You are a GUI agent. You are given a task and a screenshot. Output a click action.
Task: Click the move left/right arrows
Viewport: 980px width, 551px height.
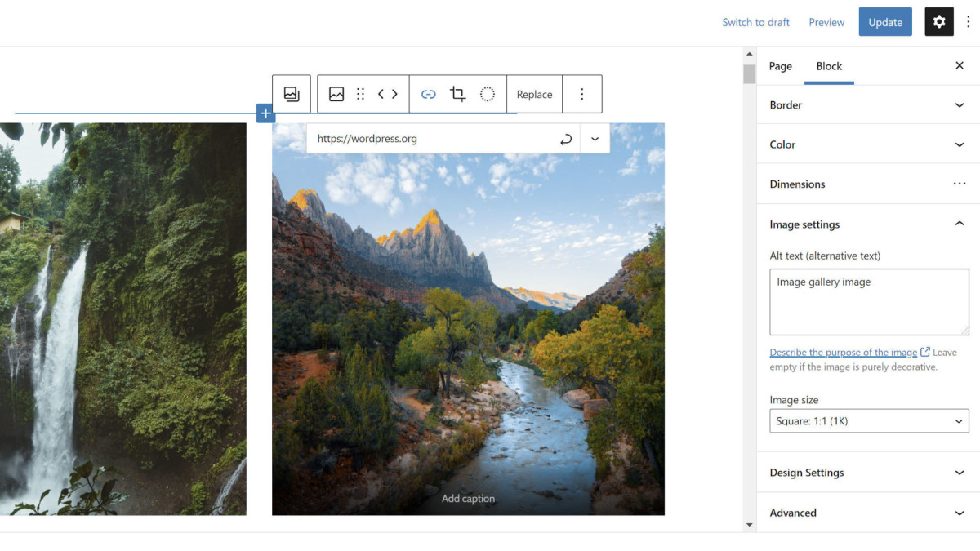pyautogui.click(x=388, y=94)
